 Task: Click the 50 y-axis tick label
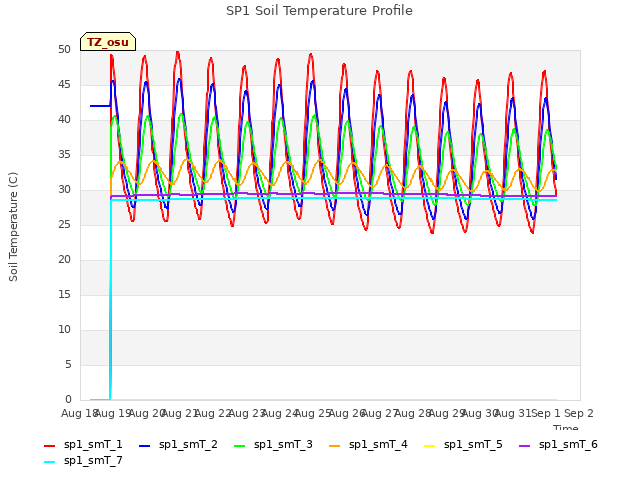[64, 50]
